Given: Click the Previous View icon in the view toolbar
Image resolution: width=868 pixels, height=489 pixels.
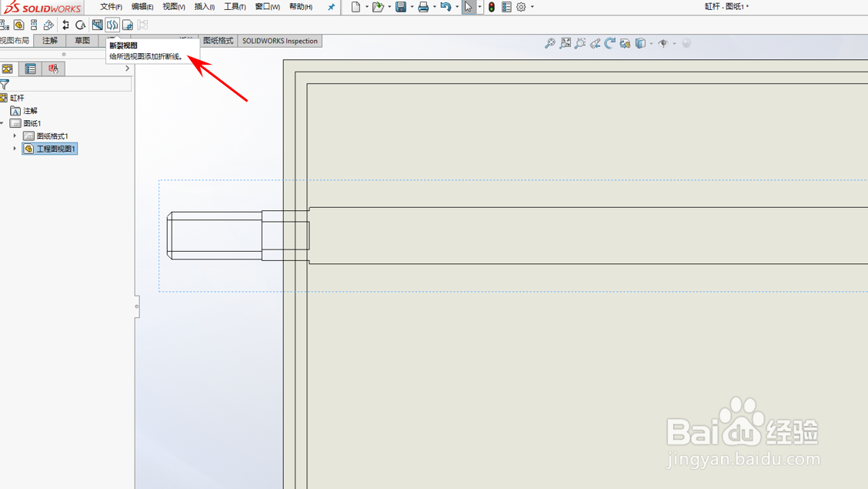Looking at the screenshot, I should point(595,43).
